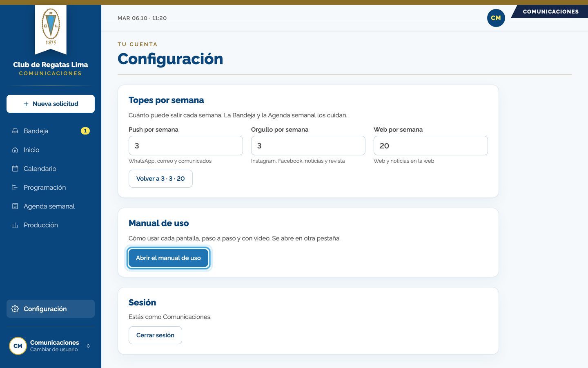Focus the Push por semana field
The width and height of the screenshot is (588, 368).
[186, 146]
